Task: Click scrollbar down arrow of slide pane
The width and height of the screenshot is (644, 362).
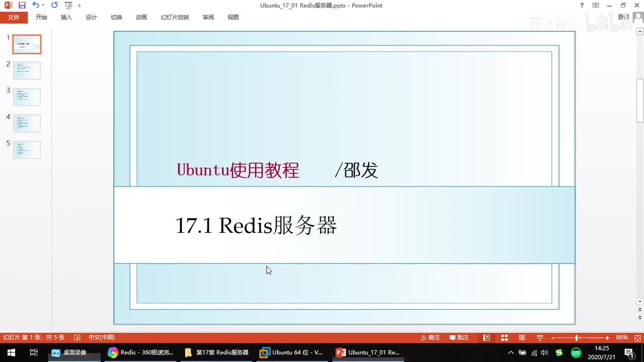Action: click(x=640, y=302)
